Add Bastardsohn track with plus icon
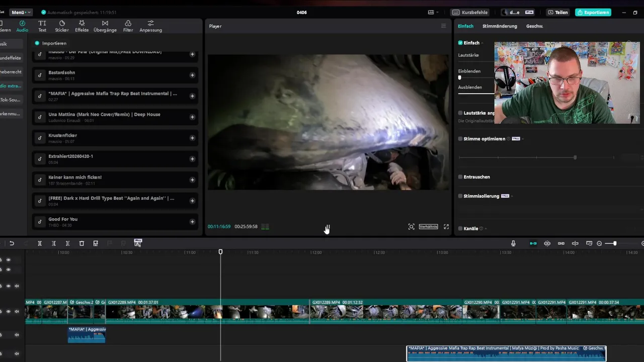 (192, 75)
